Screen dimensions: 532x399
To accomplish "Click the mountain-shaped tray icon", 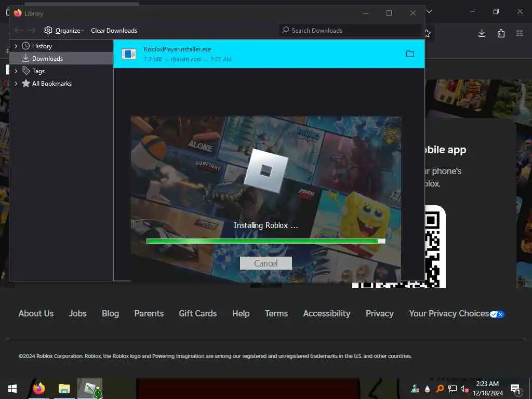I will pos(415,389).
